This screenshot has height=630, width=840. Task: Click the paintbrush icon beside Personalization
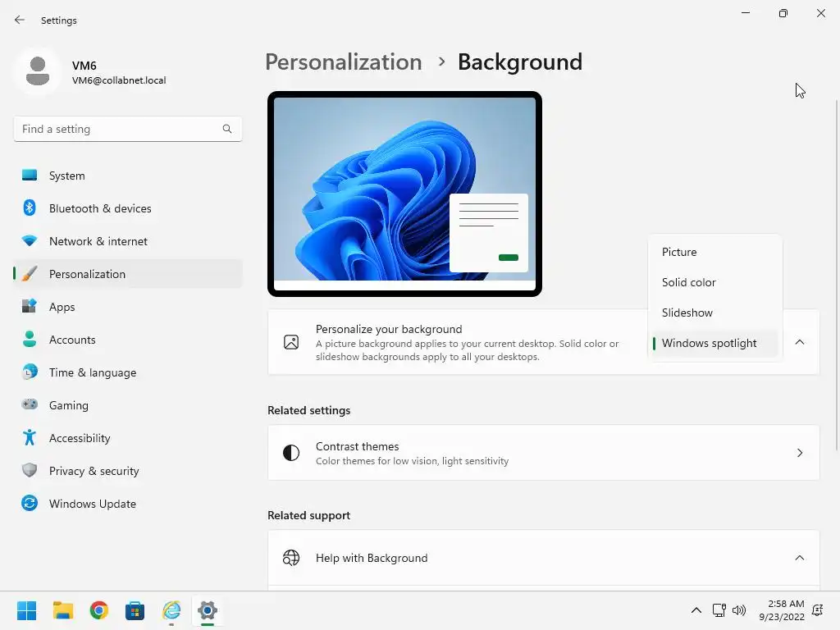(30, 274)
